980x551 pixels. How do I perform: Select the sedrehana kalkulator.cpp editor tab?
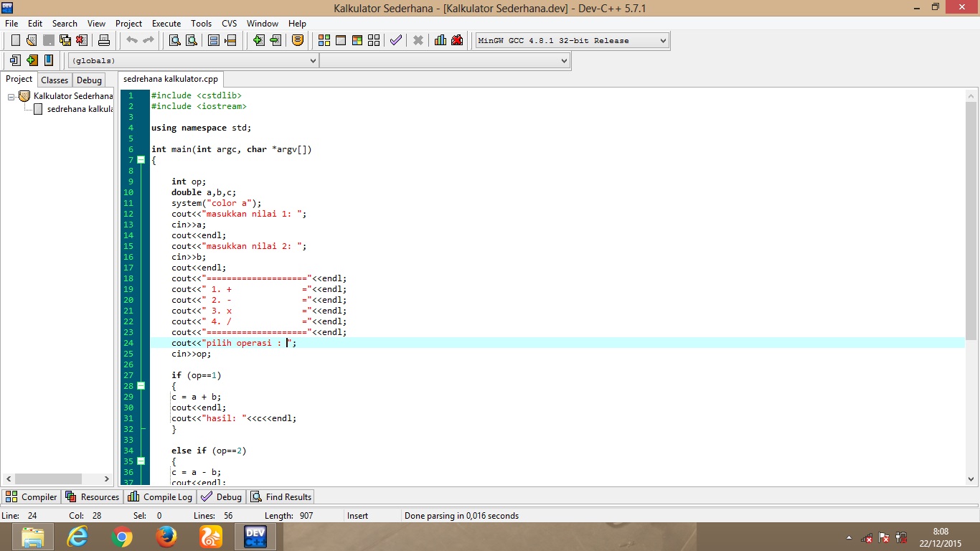coord(170,79)
